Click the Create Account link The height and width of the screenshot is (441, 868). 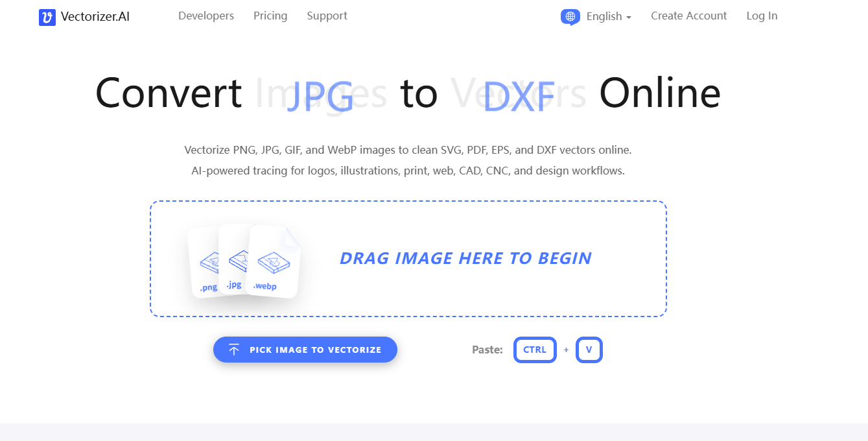pyautogui.click(x=689, y=16)
